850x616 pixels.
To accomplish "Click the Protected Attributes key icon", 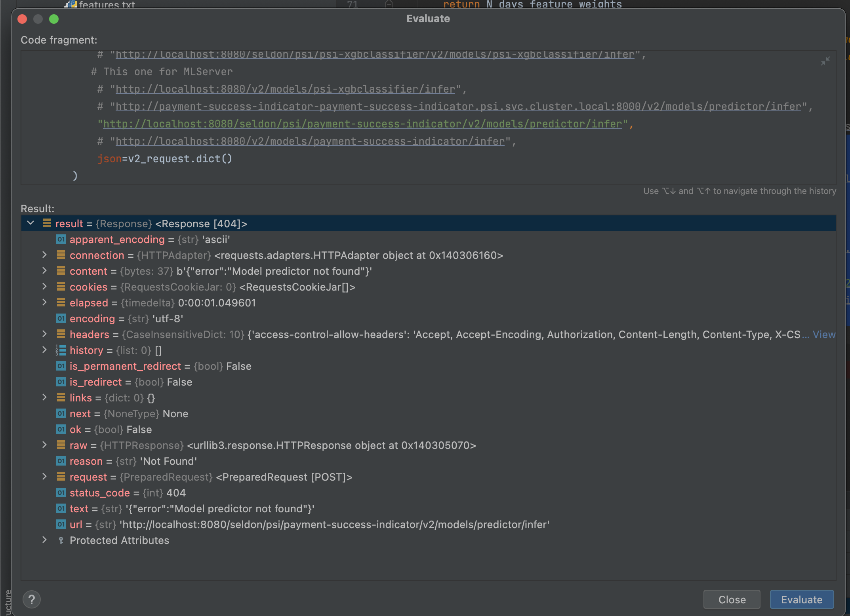I will pos(61,540).
